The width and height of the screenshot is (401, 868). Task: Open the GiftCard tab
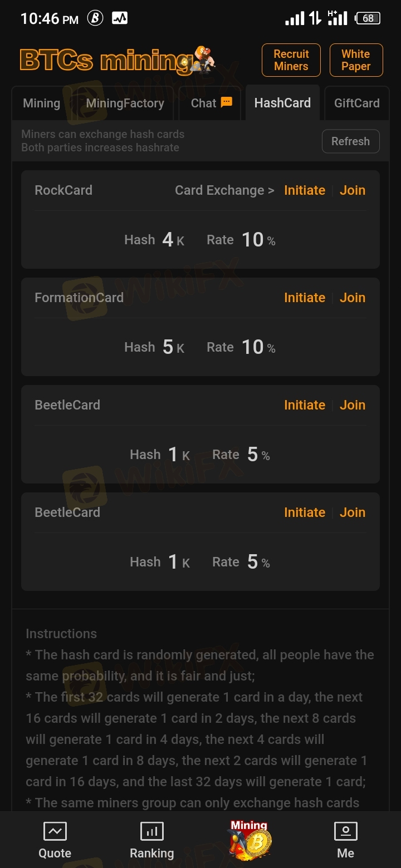point(357,103)
